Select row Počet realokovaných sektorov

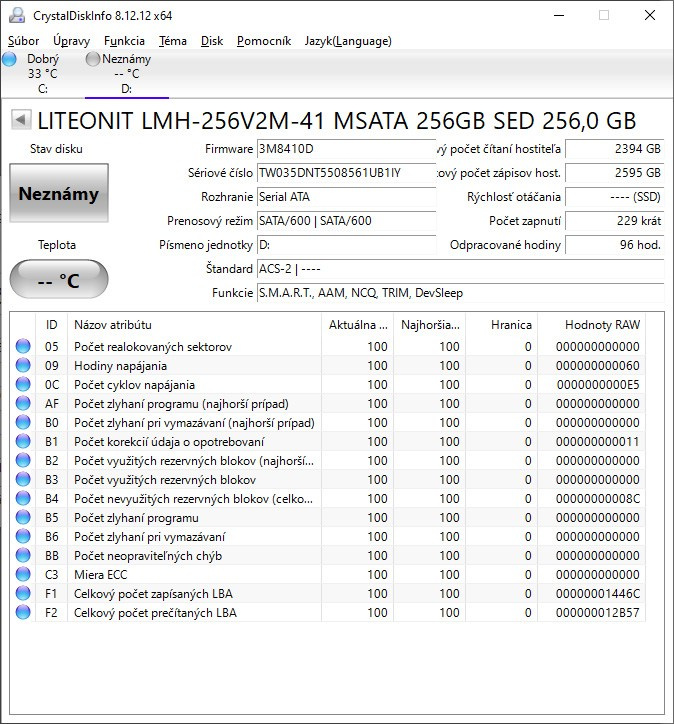(328, 346)
